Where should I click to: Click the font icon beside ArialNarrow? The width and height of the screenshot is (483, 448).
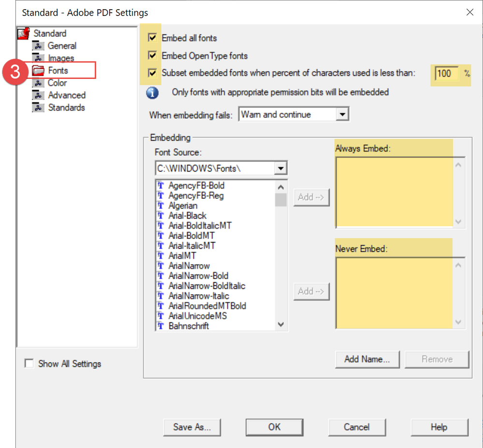161,266
